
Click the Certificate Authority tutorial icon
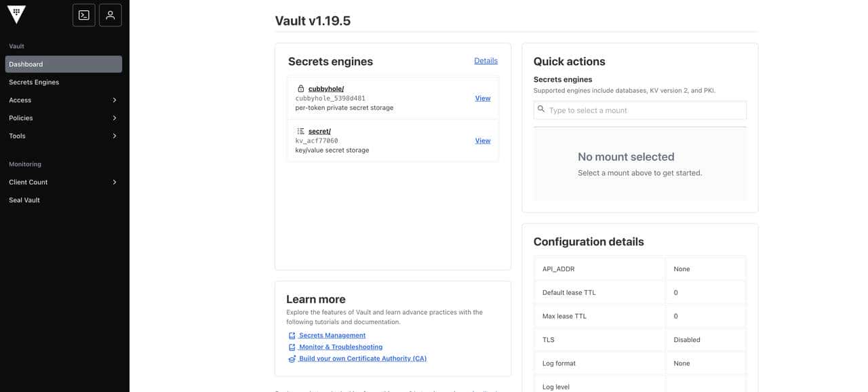292,359
